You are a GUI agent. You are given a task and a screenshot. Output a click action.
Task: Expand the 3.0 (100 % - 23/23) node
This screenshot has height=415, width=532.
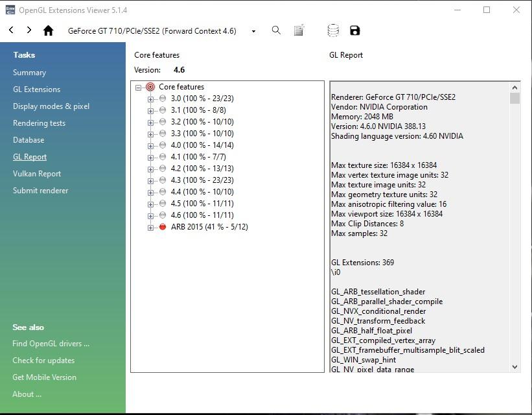[x=150, y=99]
